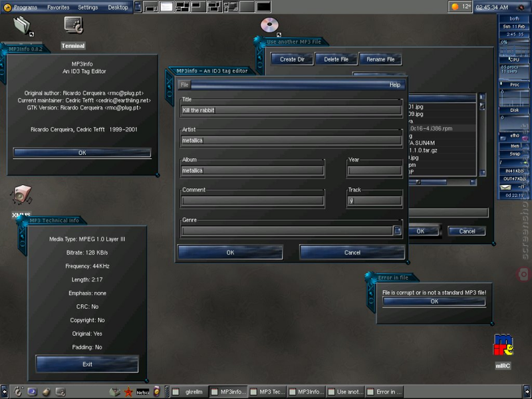
Task: Select the FA.SUN4M entry in file list
Action: (x=442, y=143)
